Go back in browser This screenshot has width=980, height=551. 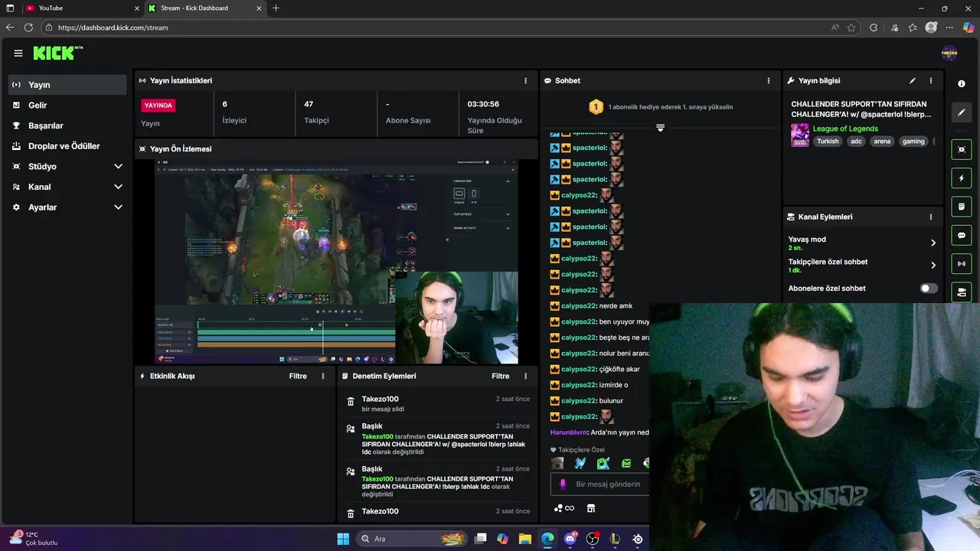pyautogui.click(x=10, y=28)
